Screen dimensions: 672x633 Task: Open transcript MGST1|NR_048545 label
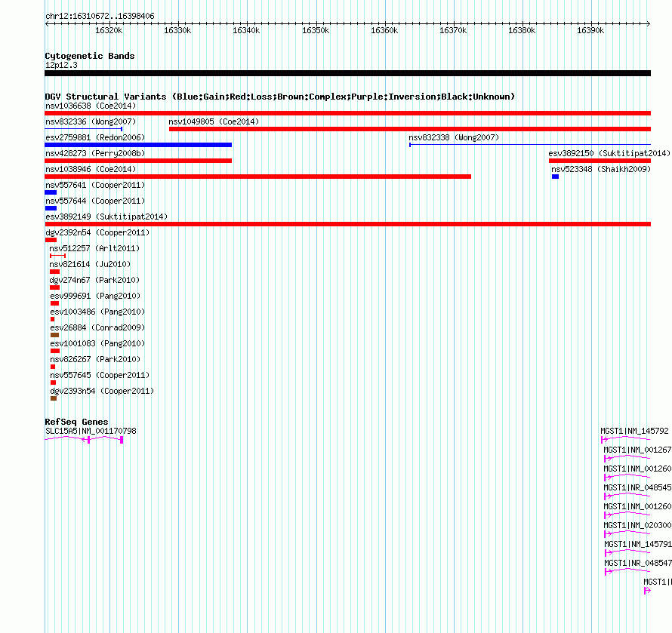point(638,487)
